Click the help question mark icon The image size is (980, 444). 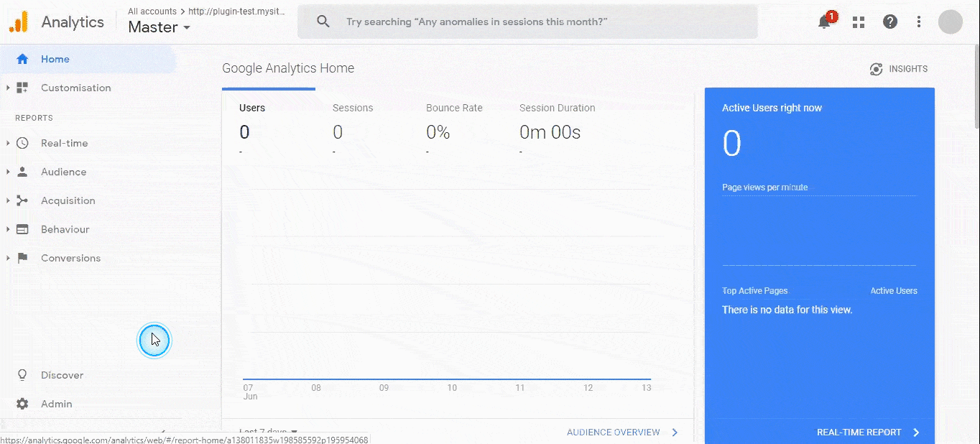tap(890, 22)
